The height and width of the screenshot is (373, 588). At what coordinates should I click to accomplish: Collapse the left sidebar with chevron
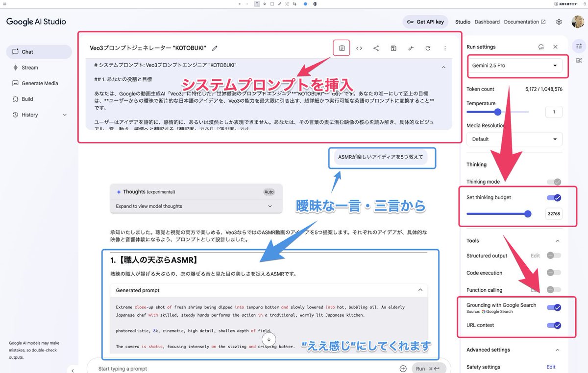73,370
